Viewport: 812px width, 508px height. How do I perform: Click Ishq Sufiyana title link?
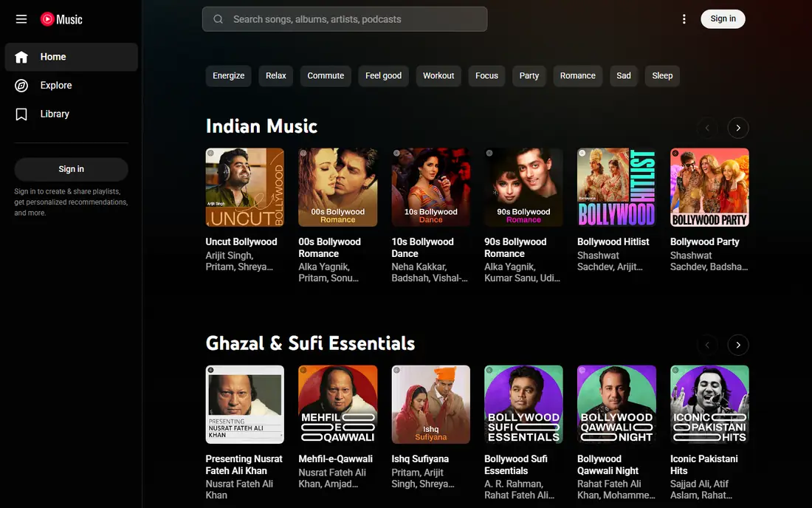420,459
